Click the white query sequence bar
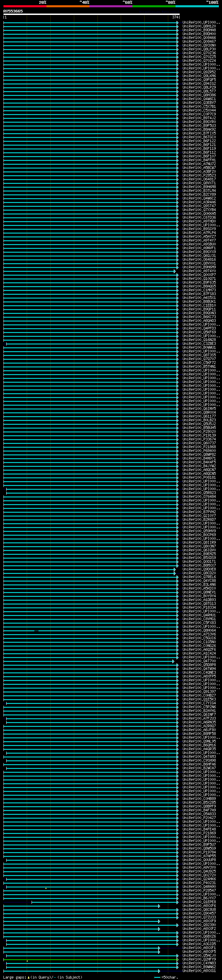The height and width of the screenshot is (980, 222). [92, 14]
